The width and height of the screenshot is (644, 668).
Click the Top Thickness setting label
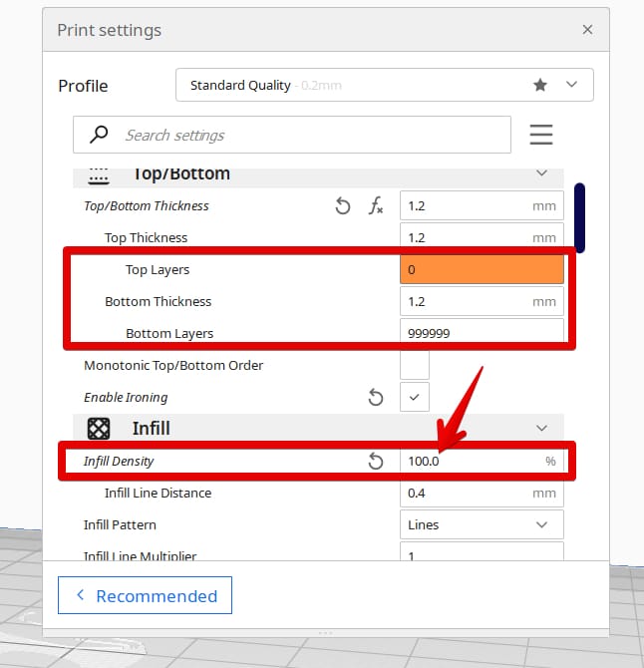tap(147, 237)
